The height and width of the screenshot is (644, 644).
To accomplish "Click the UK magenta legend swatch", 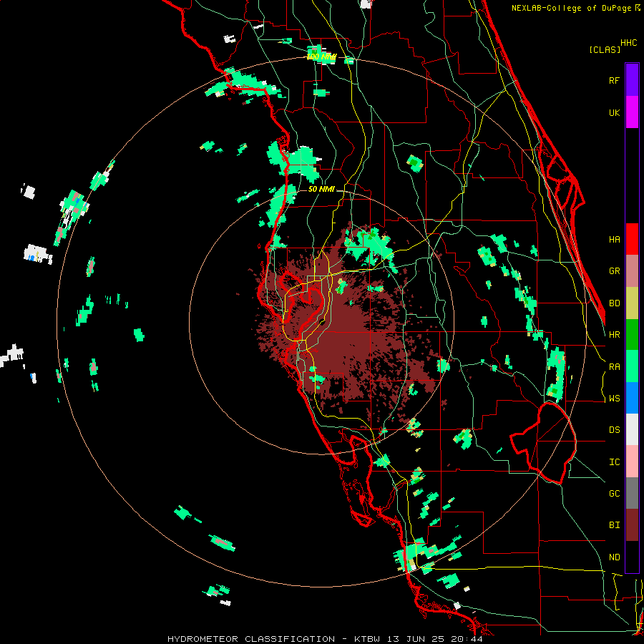I will 632,112.
